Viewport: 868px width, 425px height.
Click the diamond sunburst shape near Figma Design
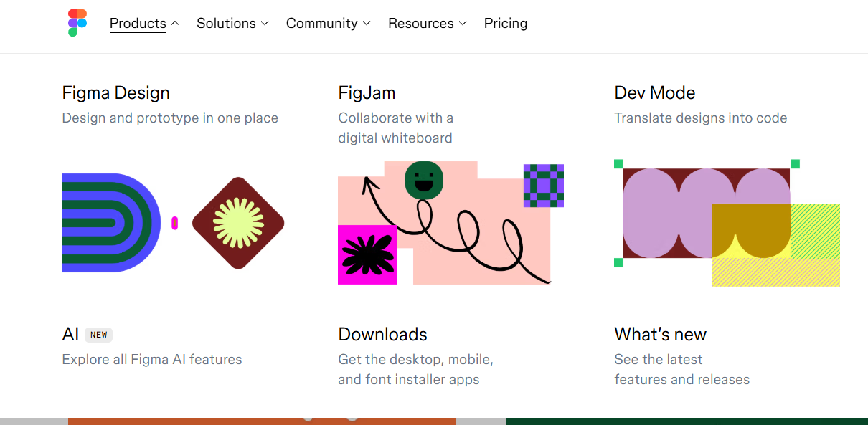pyautogui.click(x=237, y=222)
